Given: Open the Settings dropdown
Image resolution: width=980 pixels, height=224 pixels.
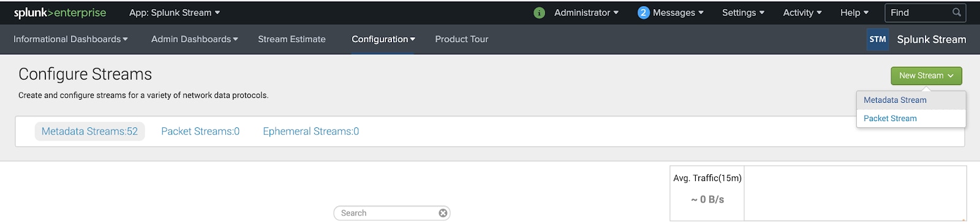Looking at the screenshot, I should click(x=743, y=13).
